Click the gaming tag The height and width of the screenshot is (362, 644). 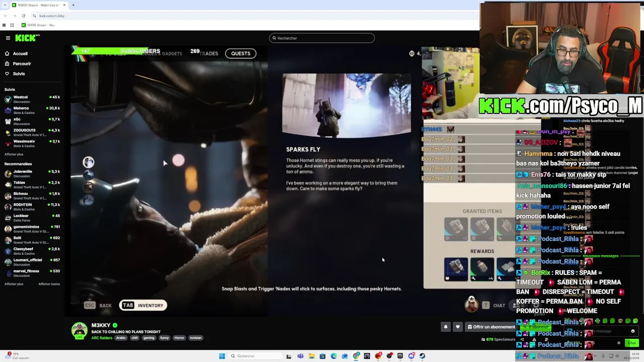tap(149, 338)
